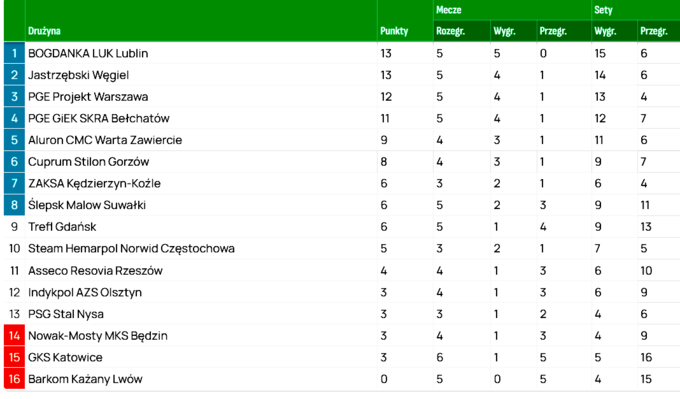This screenshot has width=680, height=399.
Task: Click the red position 16 badge
Action: click(14, 379)
